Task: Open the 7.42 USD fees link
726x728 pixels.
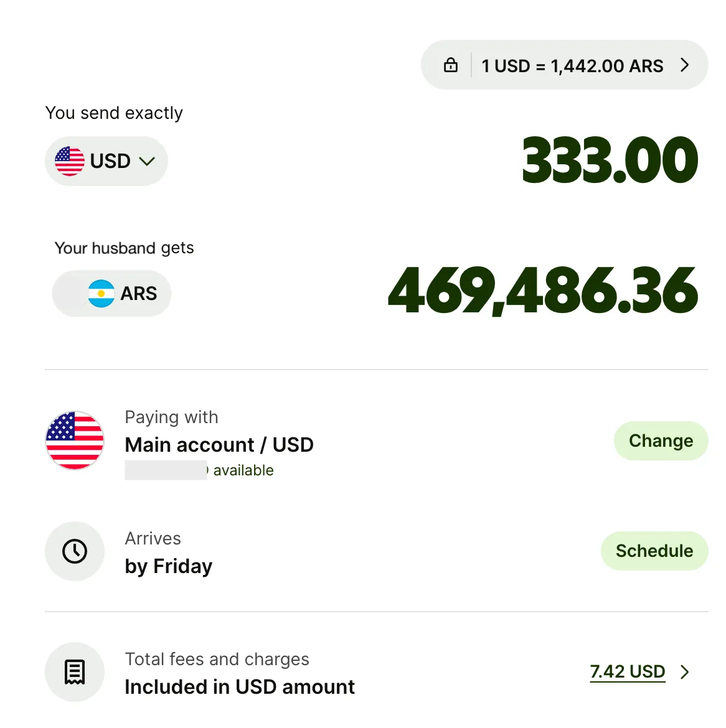Action: point(628,672)
